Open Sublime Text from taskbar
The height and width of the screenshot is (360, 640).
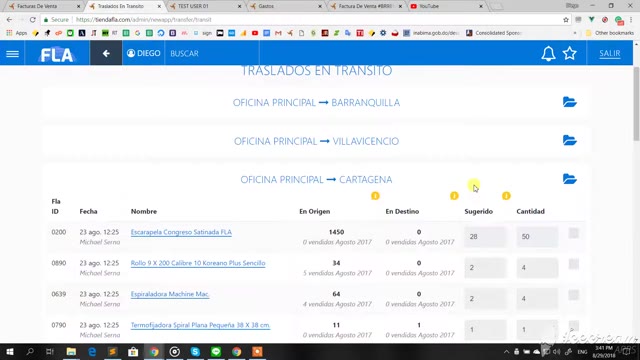tap(113, 351)
